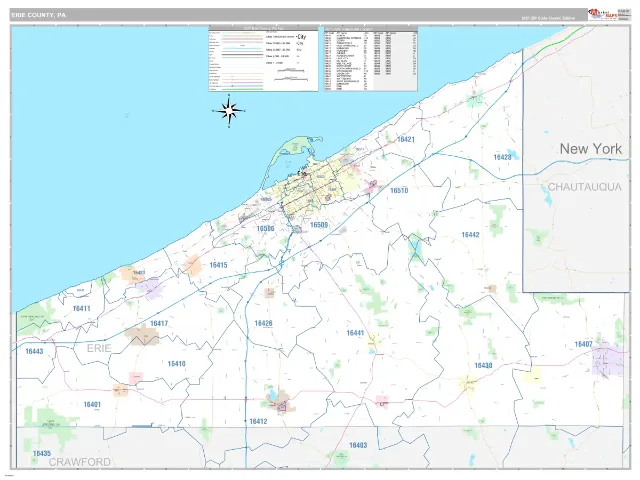Select the "ERIE" county label
Screen dimensions: 640x480
pos(99,348)
